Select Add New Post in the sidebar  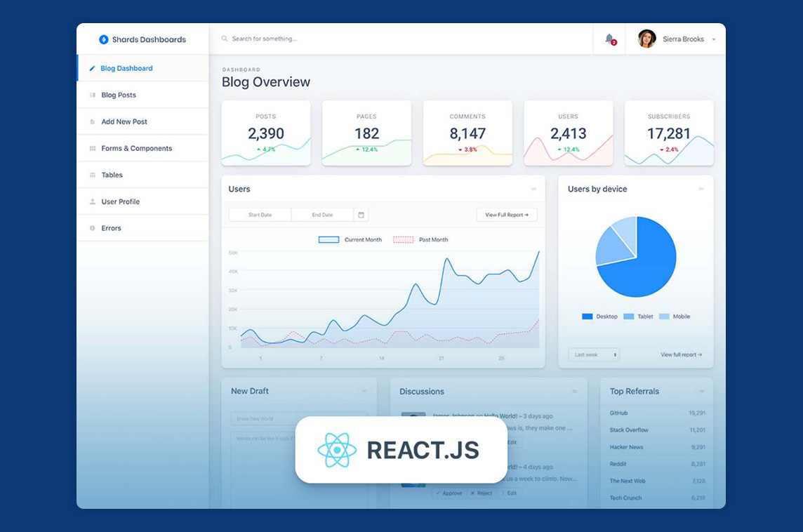[x=143, y=121]
